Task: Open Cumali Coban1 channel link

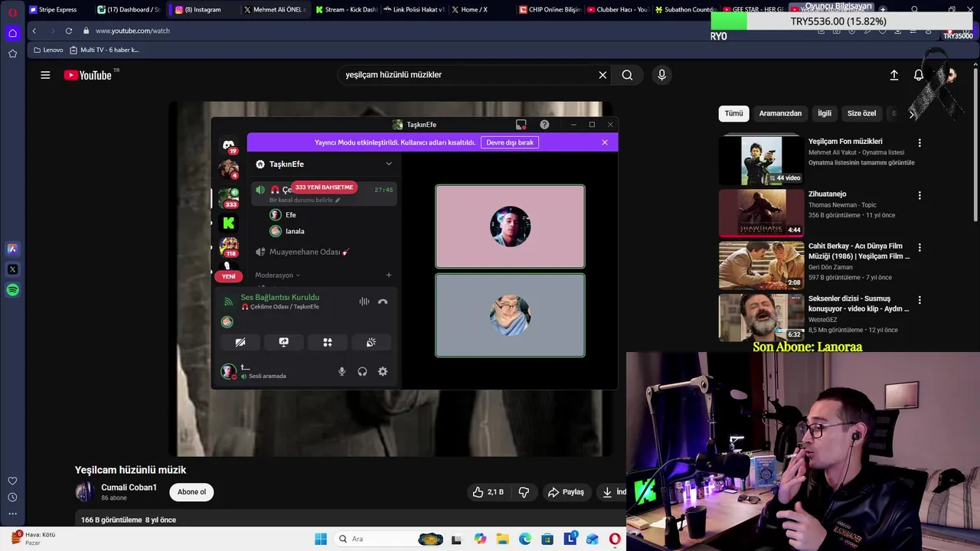Action: [x=129, y=487]
